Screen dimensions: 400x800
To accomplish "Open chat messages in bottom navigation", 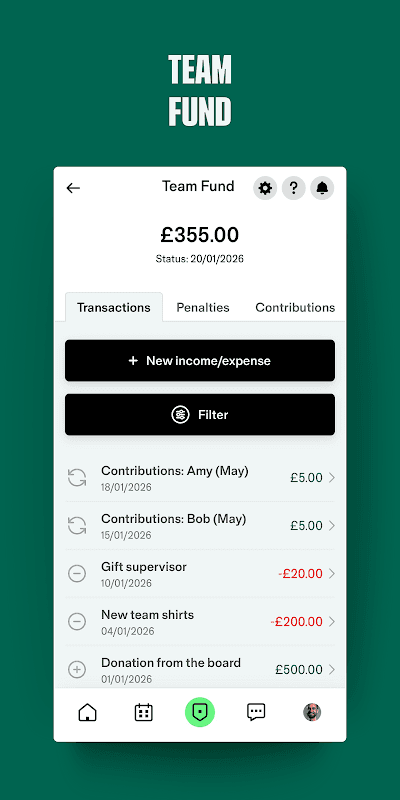I will tap(256, 712).
